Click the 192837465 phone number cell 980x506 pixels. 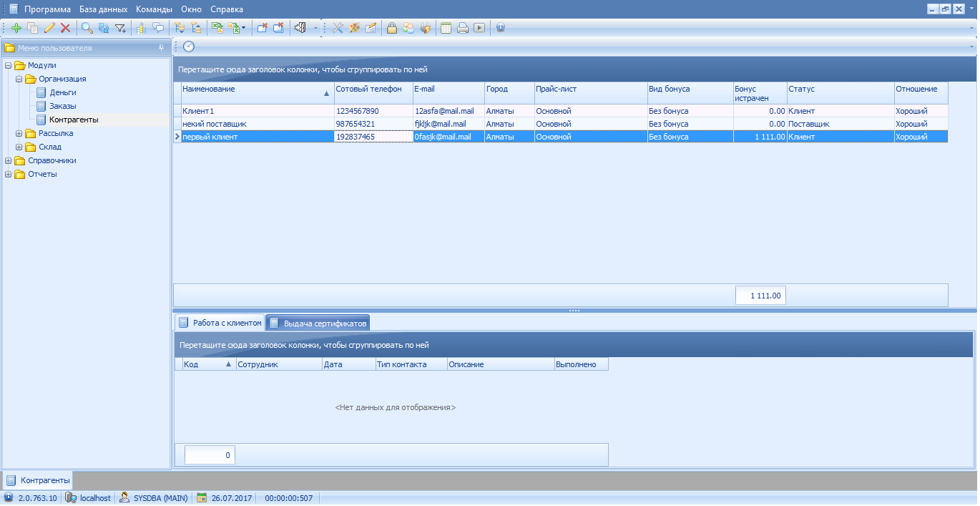click(373, 137)
